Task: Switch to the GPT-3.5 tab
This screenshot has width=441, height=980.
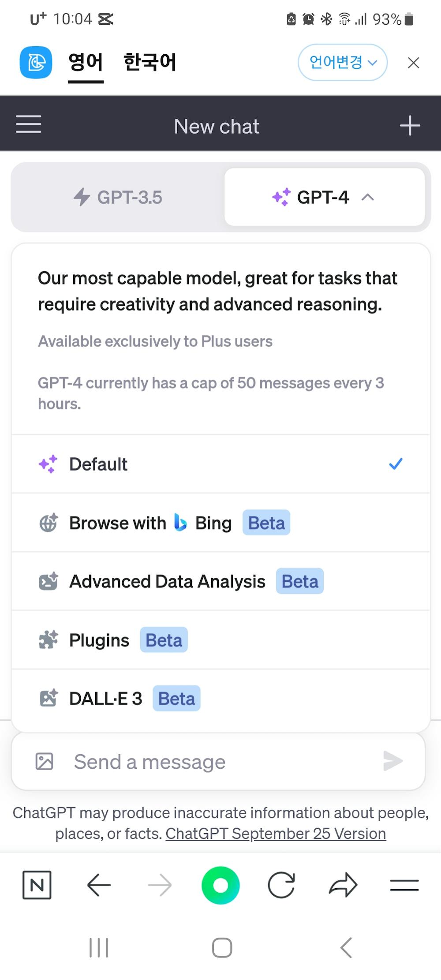Action: [118, 197]
